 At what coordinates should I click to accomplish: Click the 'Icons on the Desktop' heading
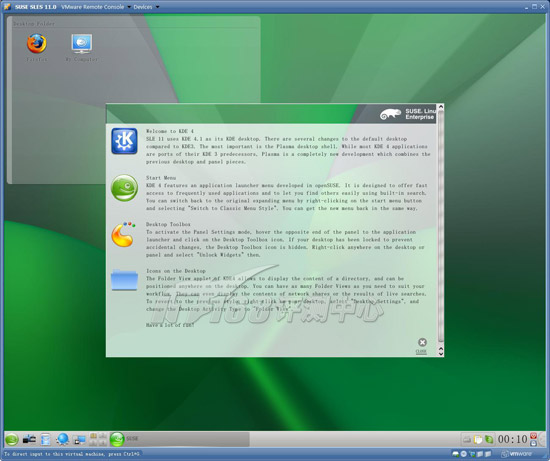[x=176, y=271]
